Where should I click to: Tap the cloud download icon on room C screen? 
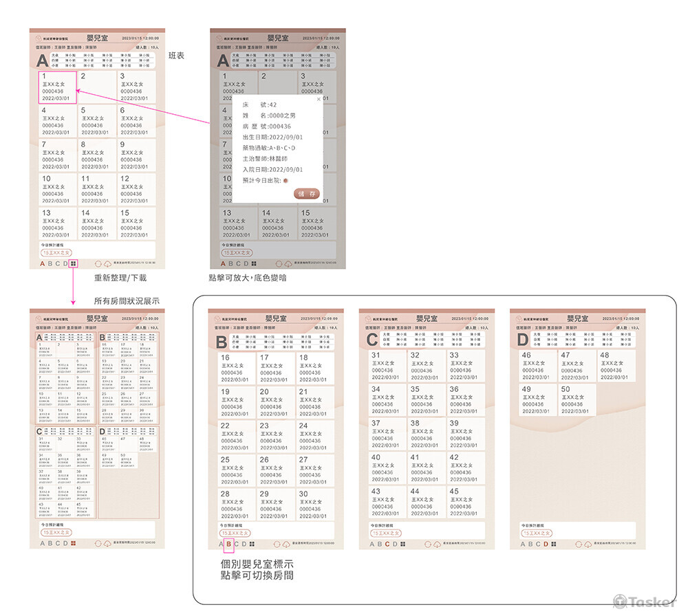tap(438, 544)
